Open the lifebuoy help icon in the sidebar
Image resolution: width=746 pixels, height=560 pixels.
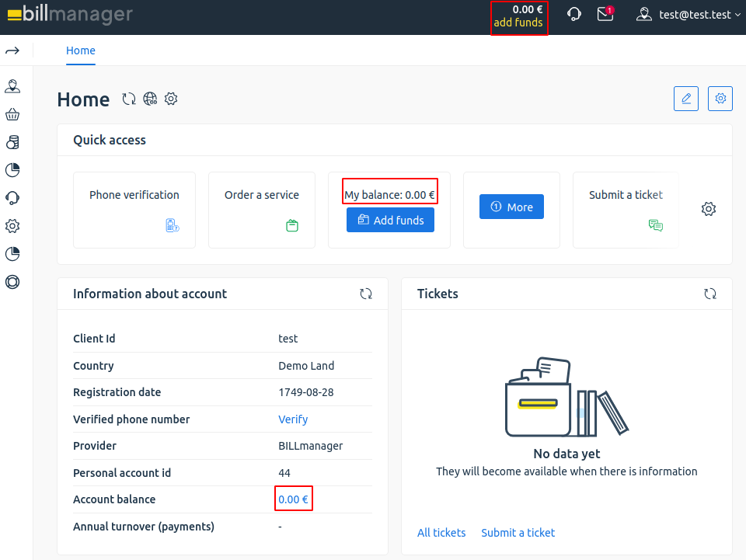[12, 282]
